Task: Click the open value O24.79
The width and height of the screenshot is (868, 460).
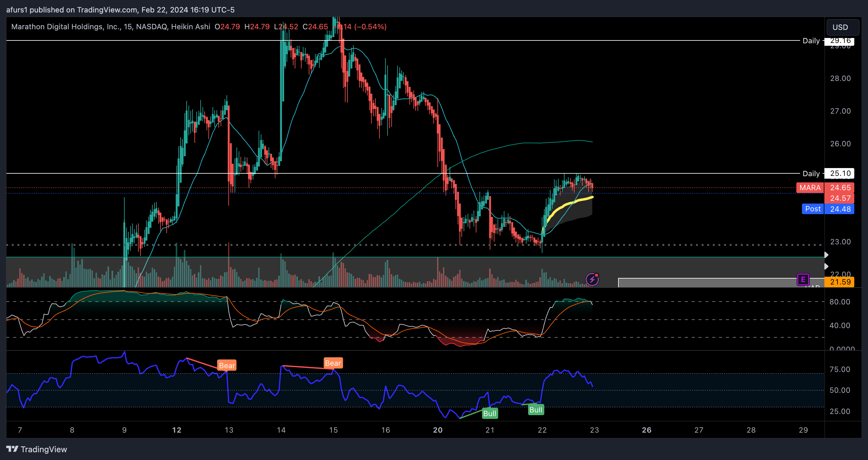Action: [227, 26]
